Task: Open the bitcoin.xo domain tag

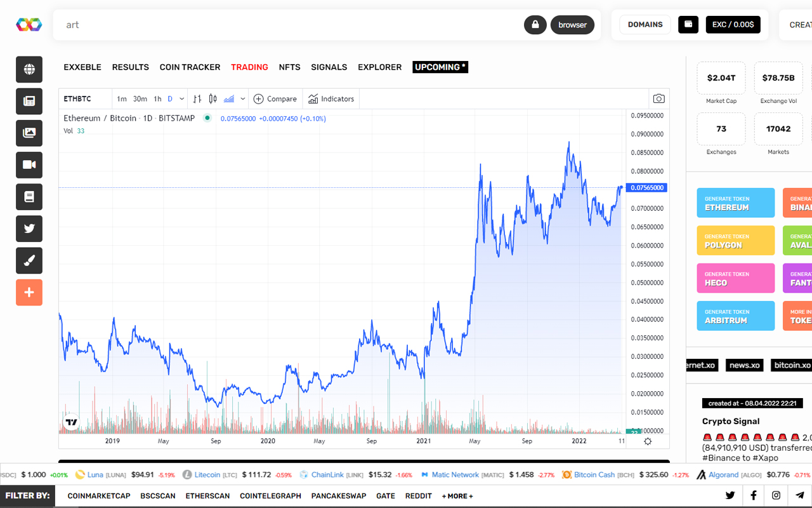Action: pyautogui.click(x=792, y=365)
